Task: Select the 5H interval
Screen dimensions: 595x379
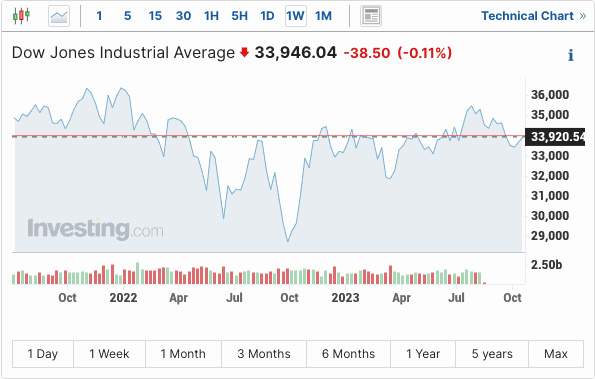Action: tap(239, 16)
